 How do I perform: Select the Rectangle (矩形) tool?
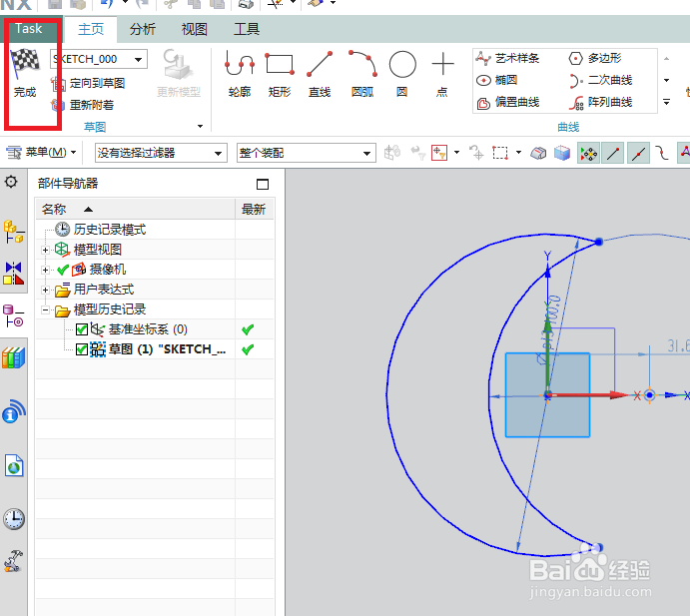(280, 74)
